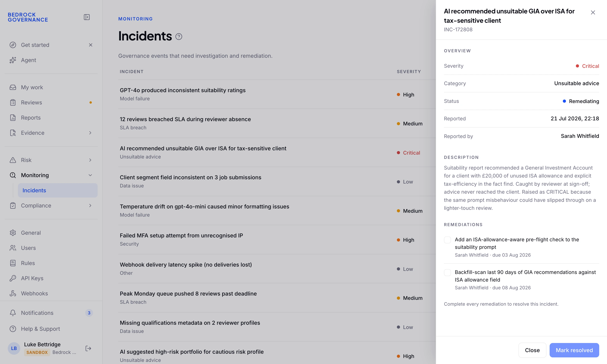Click the Incidents help question-mark icon
Image resolution: width=607 pixels, height=364 pixels.
point(179,37)
